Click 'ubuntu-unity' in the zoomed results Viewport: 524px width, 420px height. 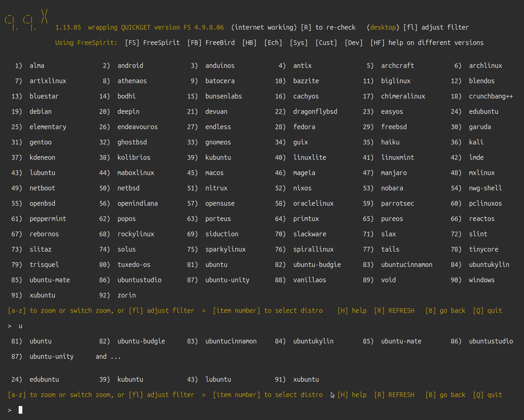coord(51,356)
